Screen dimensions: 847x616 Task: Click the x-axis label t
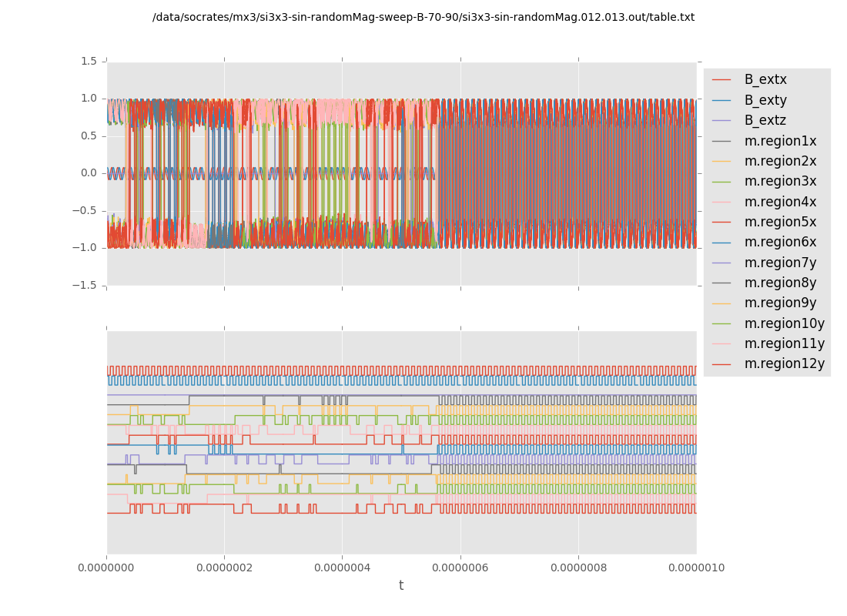point(401,586)
